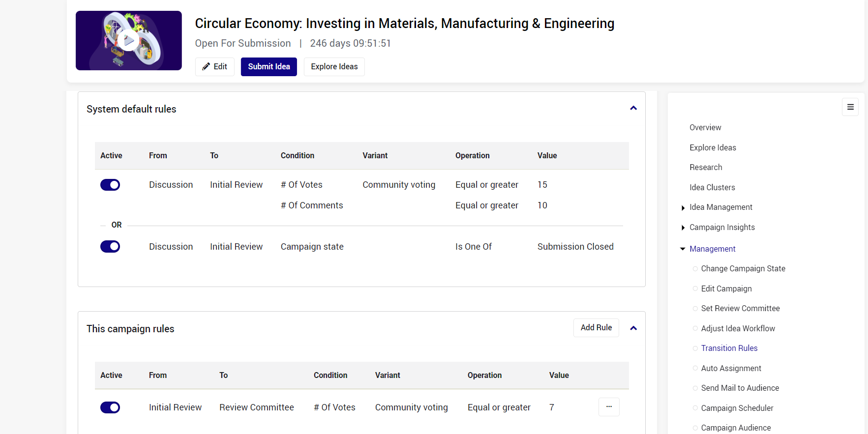Click the Explore Ideas button near title
This screenshot has width=868, height=434.
click(334, 67)
